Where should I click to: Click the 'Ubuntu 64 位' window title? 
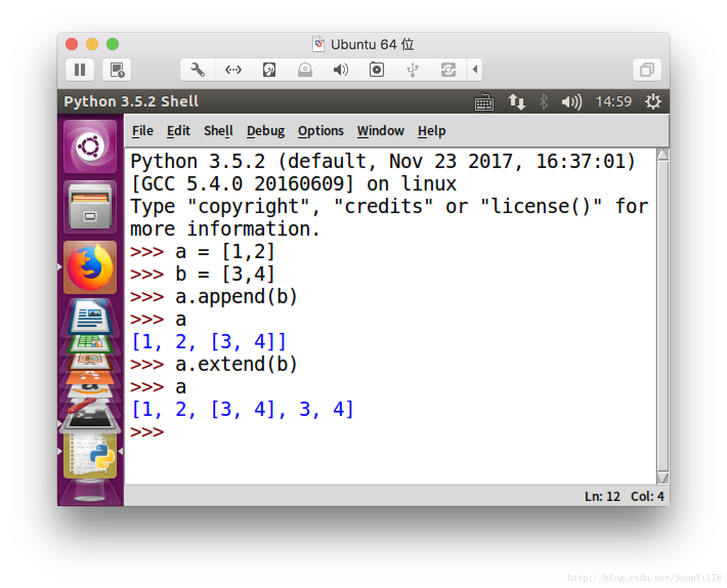pyautogui.click(x=372, y=45)
